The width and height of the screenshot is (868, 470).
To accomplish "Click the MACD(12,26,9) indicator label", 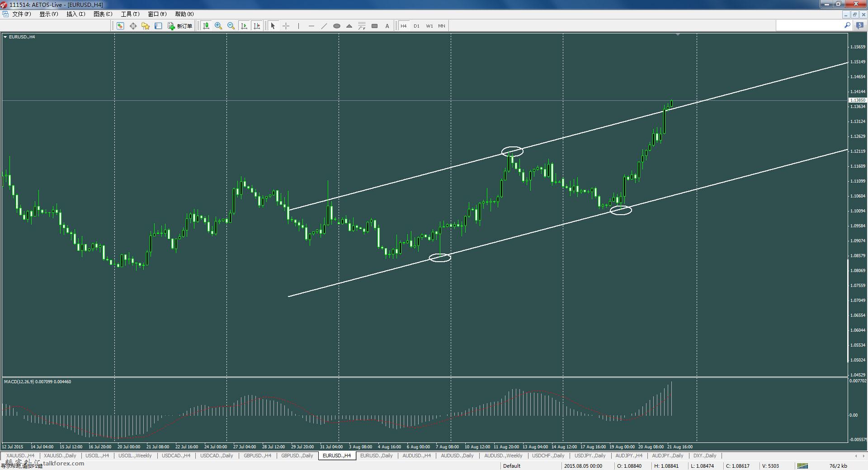I will (38, 382).
